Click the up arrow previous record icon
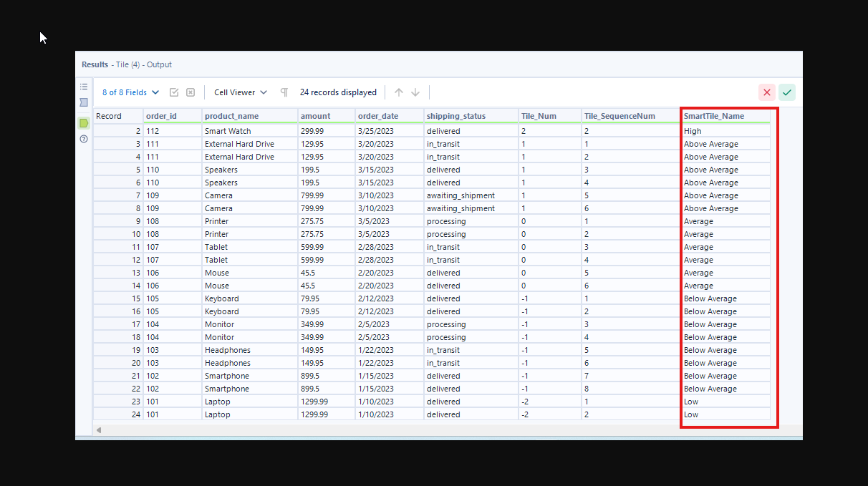The image size is (868, 486). [x=399, y=92]
